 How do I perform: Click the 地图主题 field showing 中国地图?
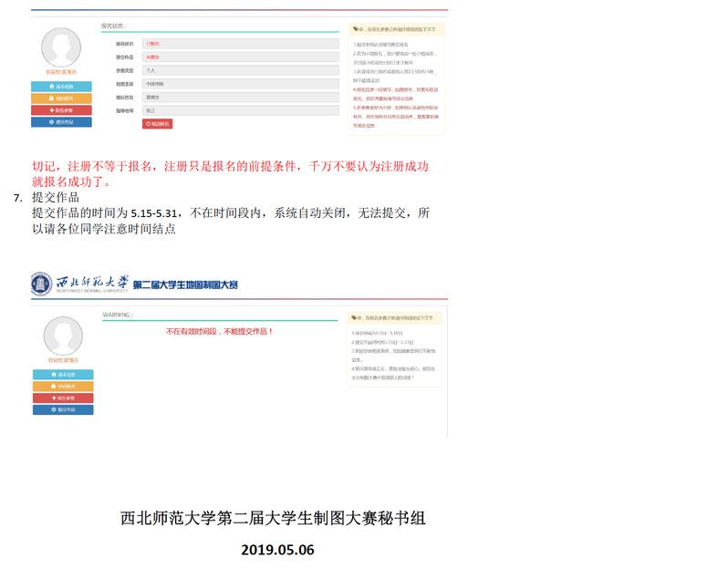[x=240, y=83]
